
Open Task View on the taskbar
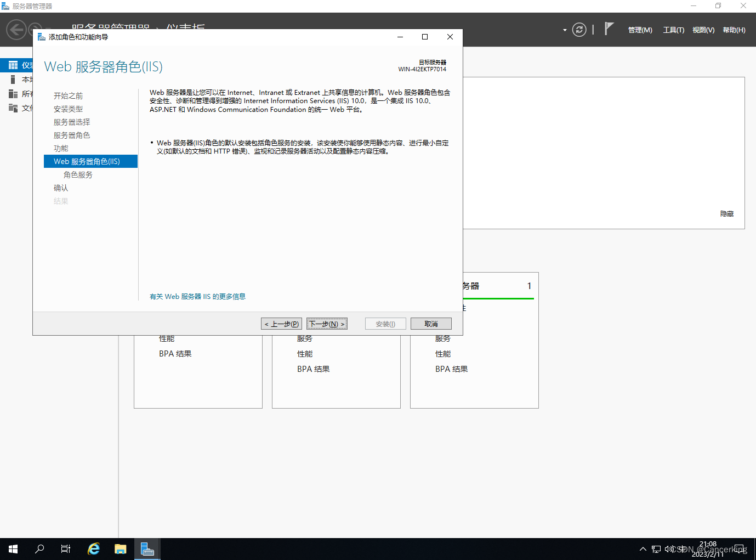66,549
